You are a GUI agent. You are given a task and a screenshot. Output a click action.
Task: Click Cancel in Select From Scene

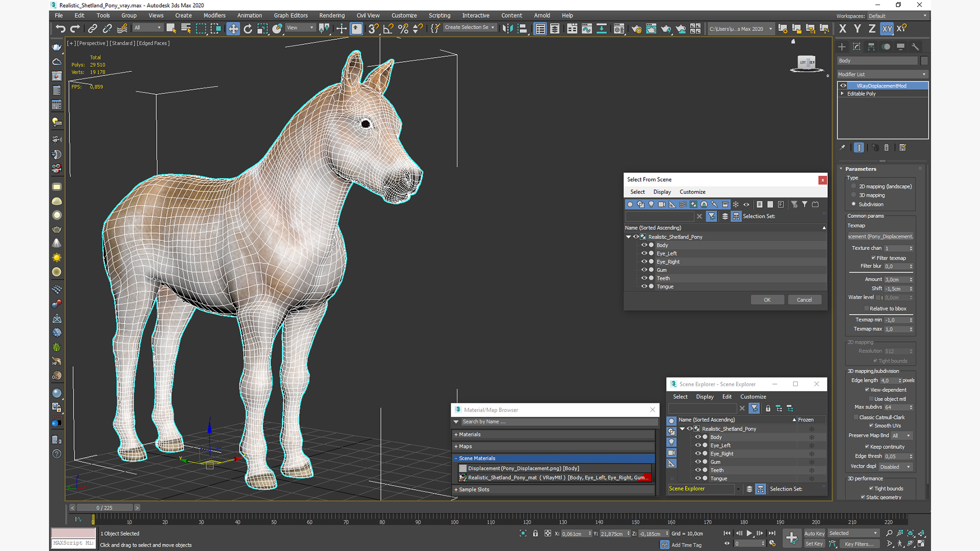click(x=804, y=300)
